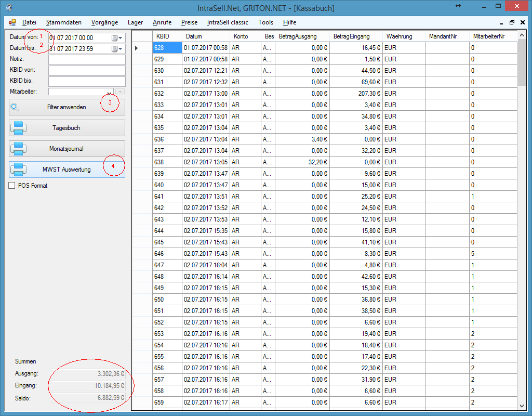
Task: Select the row header of KBID 640
Action: point(142,185)
